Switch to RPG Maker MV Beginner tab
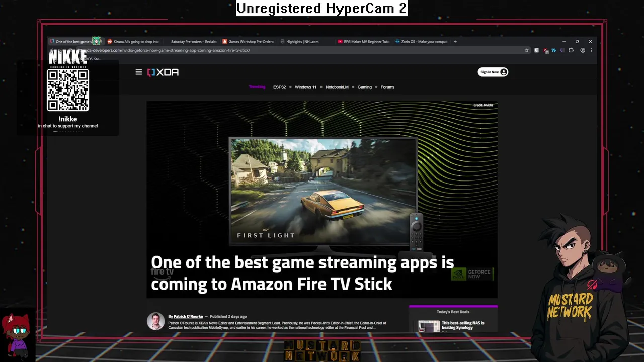This screenshot has width=644, height=362. tap(364, 42)
